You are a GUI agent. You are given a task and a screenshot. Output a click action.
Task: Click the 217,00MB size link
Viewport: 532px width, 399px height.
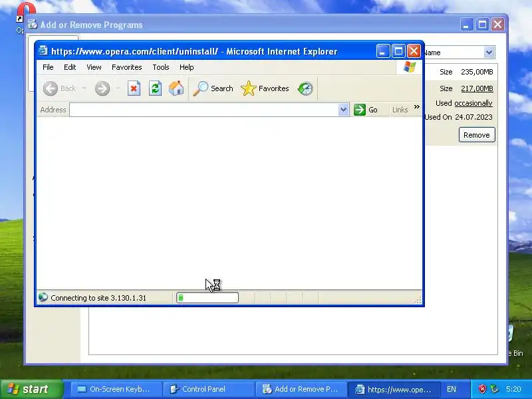(x=477, y=88)
